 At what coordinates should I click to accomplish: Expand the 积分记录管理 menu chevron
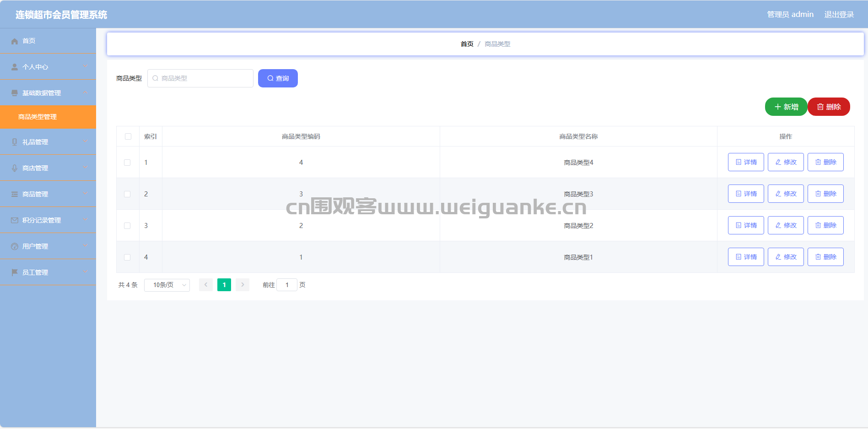[x=85, y=220]
